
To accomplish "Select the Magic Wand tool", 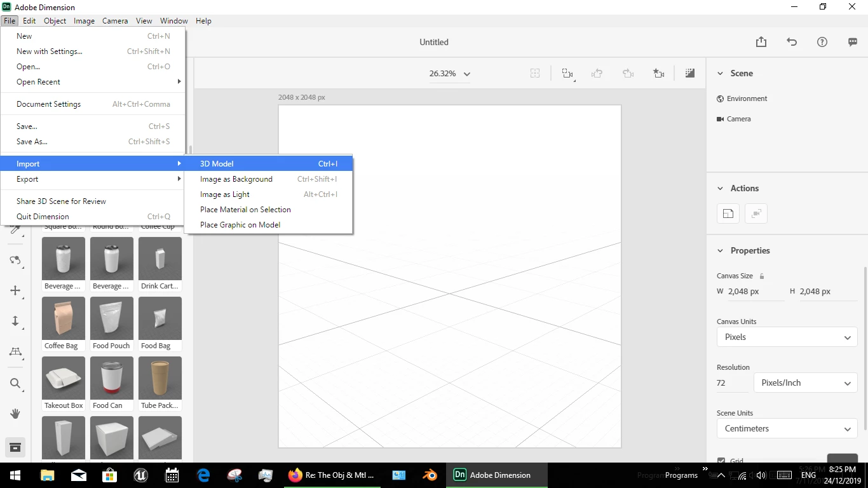I will tap(15, 229).
